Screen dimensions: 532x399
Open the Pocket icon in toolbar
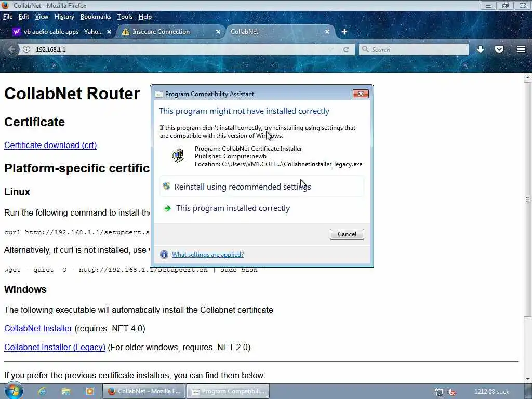point(499,49)
